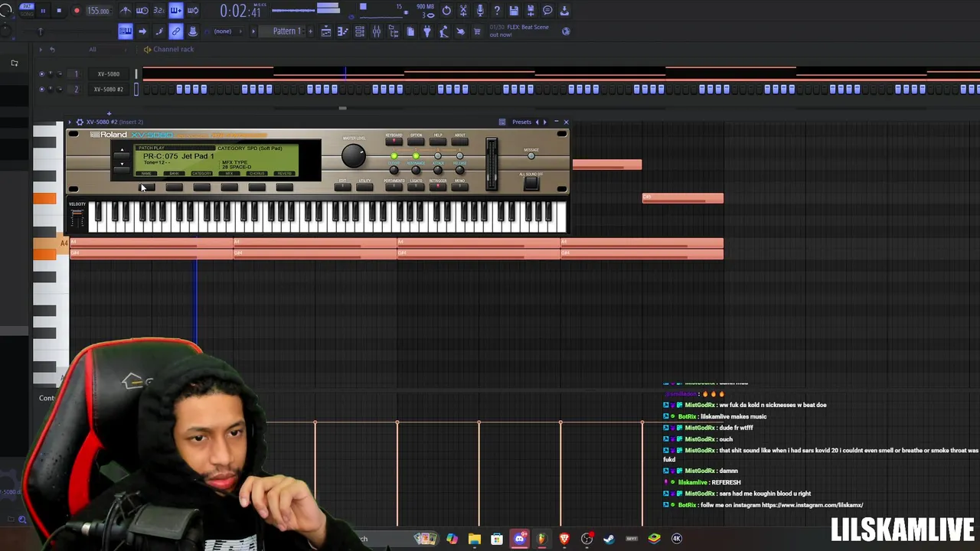Click the MASTER LEVEL knob
Image resolution: width=980 pixels, height=551 pixels.
click(x=353, y=155)
